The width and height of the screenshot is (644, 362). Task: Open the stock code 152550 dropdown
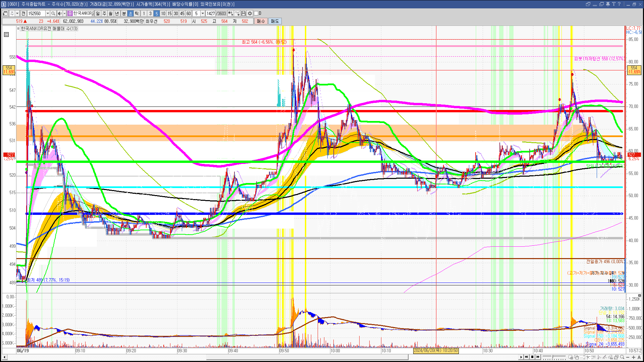coord(48,13)
